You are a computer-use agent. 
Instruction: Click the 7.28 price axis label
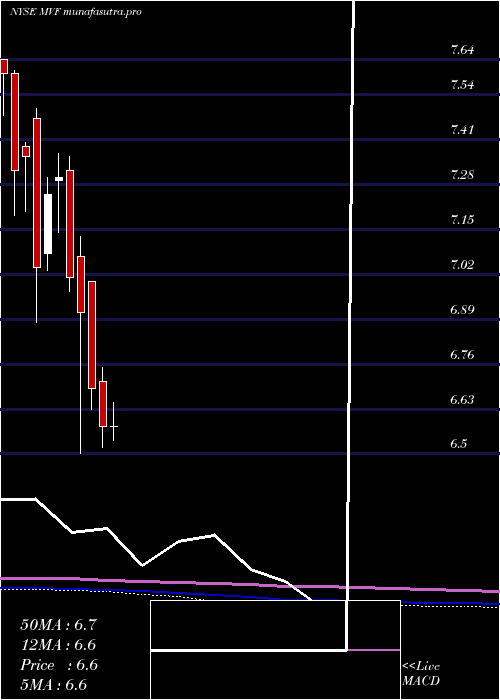(x=462, y=175)
